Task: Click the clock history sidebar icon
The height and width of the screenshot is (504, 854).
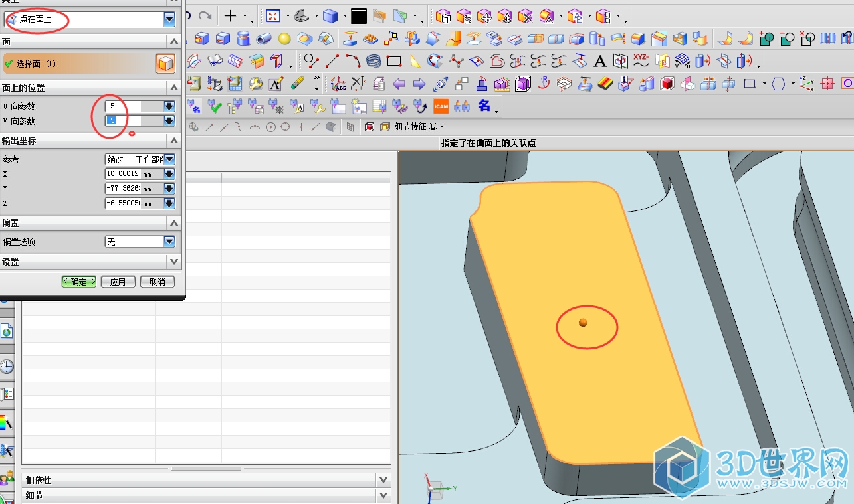Action: (x=6, y=366)
